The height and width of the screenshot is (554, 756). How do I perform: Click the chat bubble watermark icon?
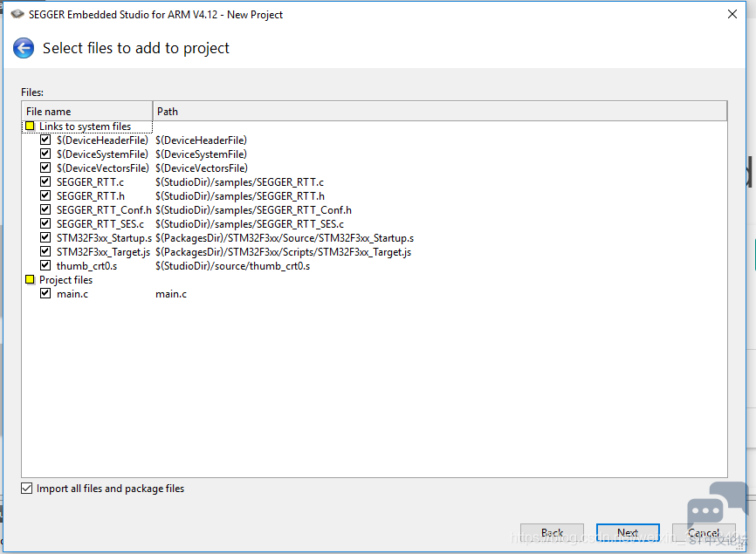coord(718,506)
